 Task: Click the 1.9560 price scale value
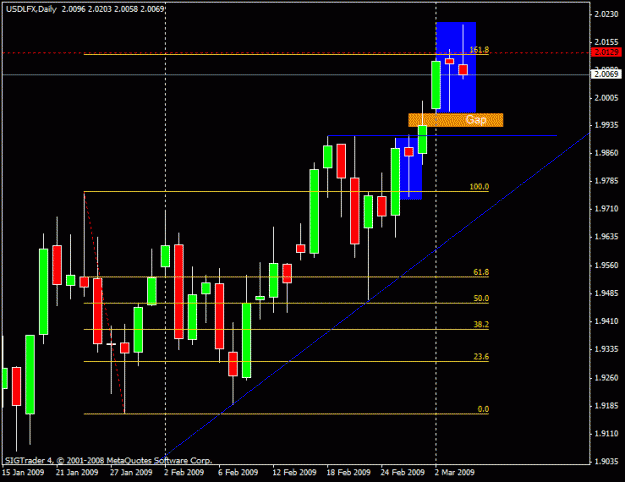(x=607, y=265)
